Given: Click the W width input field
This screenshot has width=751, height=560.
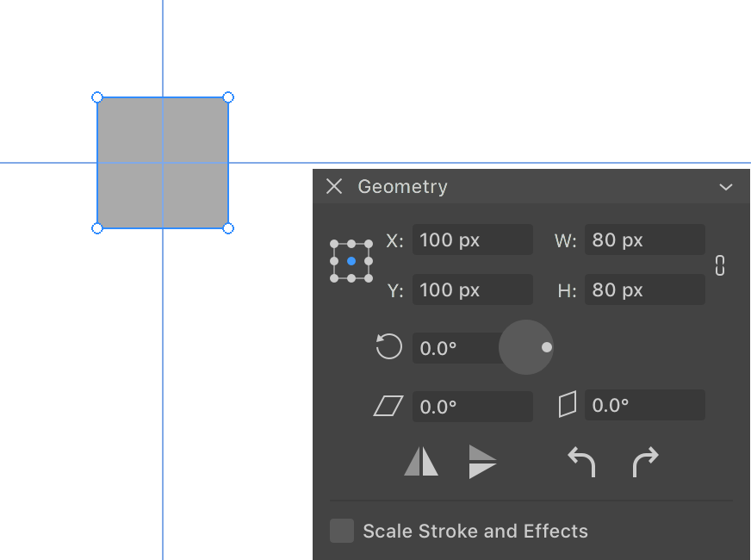Looking at the screenshot, I should tap(645, 240).
